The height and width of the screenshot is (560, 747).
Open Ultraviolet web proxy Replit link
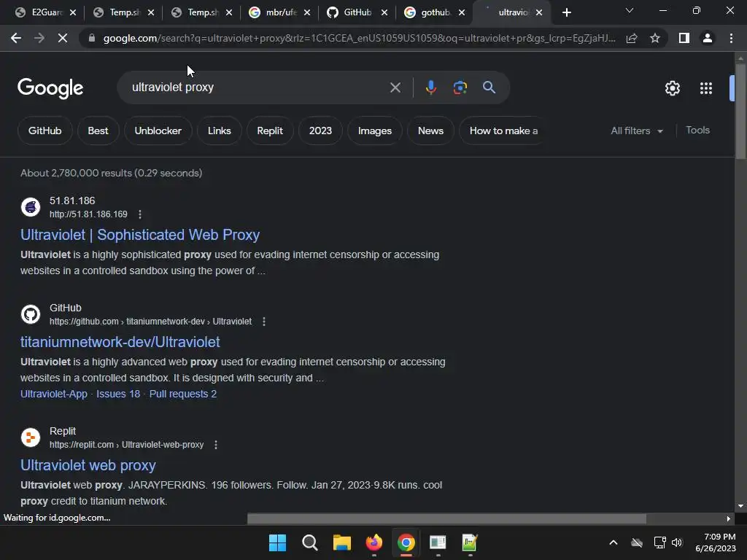[88, 465]
